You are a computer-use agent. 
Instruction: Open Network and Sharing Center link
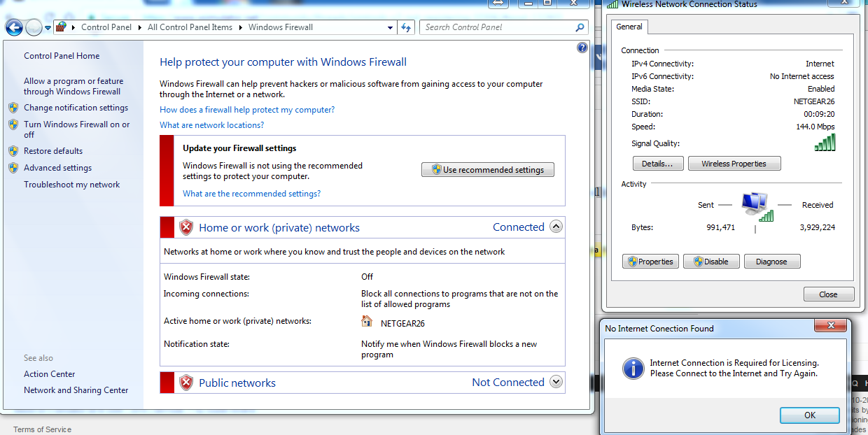tap(76, 390)
